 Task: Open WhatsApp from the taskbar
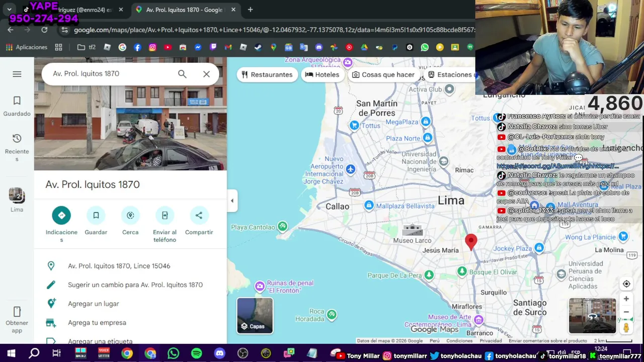(x=173, y=354)
